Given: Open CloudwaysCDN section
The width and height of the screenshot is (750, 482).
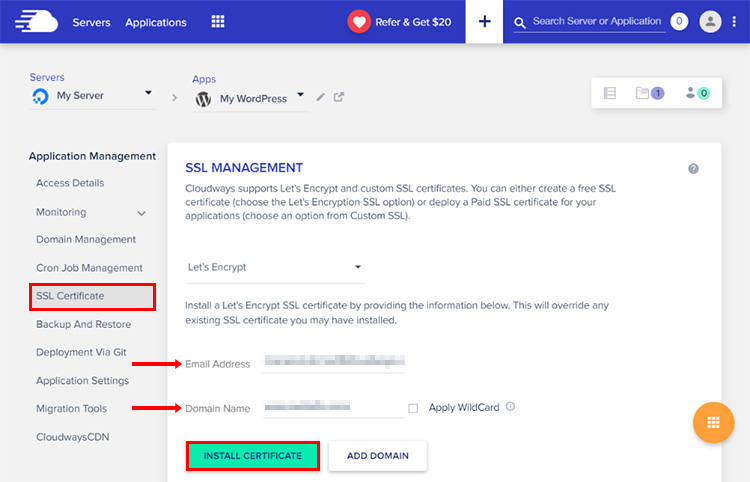Looking at the screenshot, I should pos(73,437).
